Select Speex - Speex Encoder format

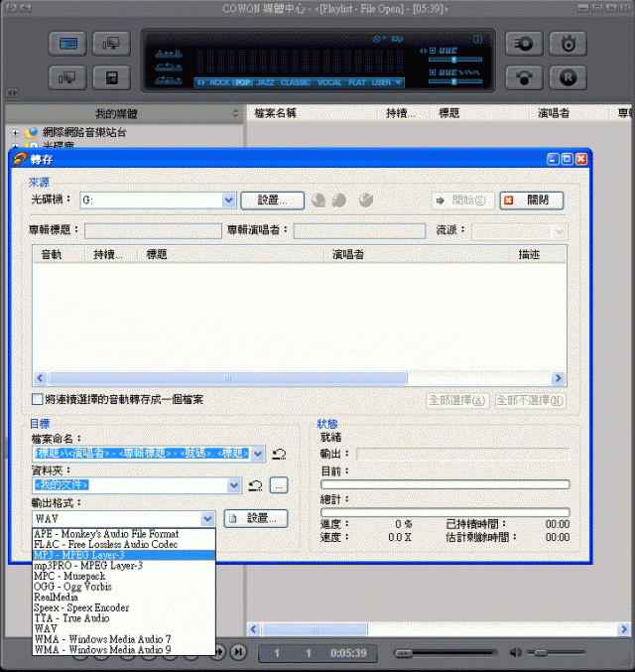coord(124,607)
